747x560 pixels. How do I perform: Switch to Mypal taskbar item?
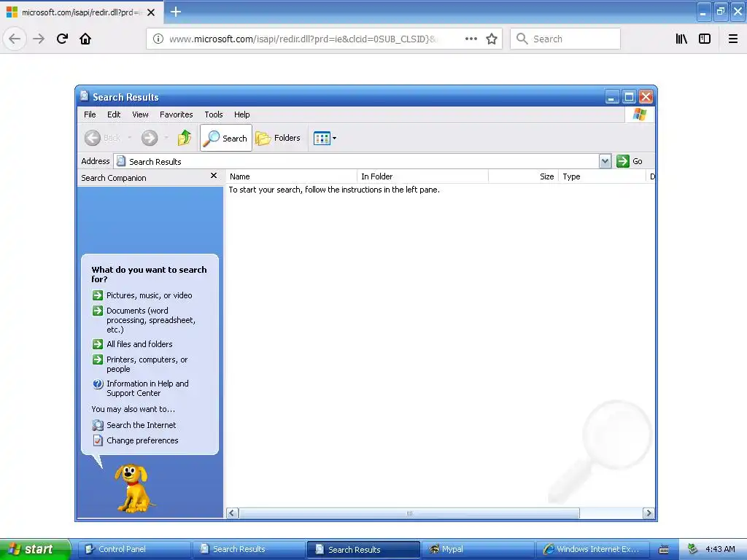[x=478, y=550]
